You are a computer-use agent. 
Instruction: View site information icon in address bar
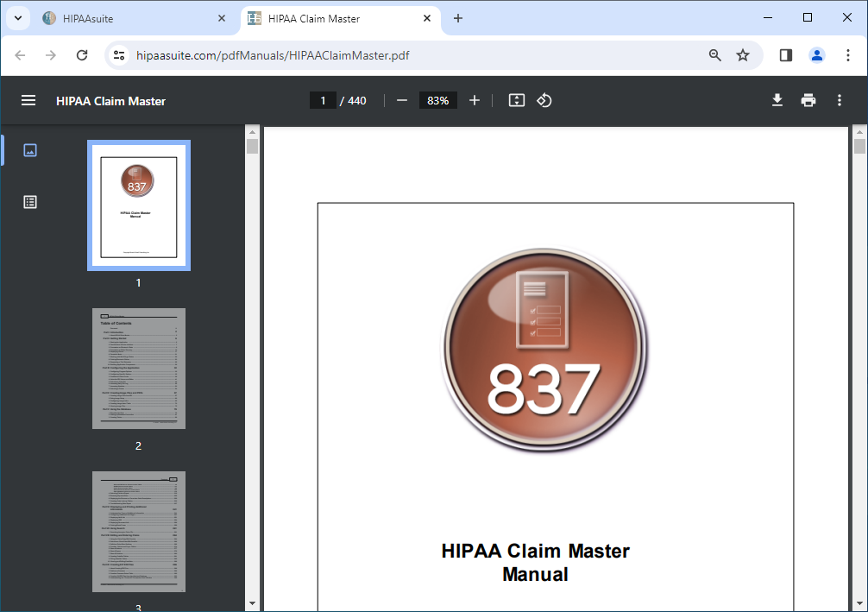tap(119, 55)
